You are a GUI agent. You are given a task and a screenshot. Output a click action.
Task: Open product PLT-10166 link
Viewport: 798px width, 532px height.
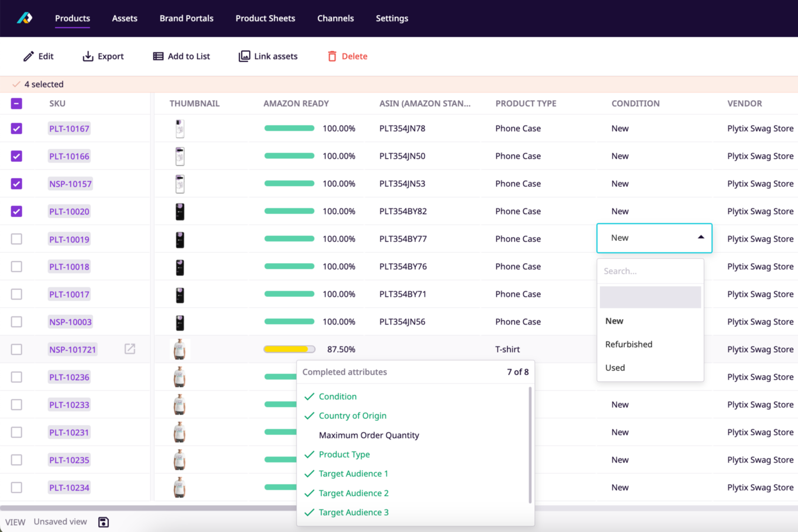(x=69, y=156)
